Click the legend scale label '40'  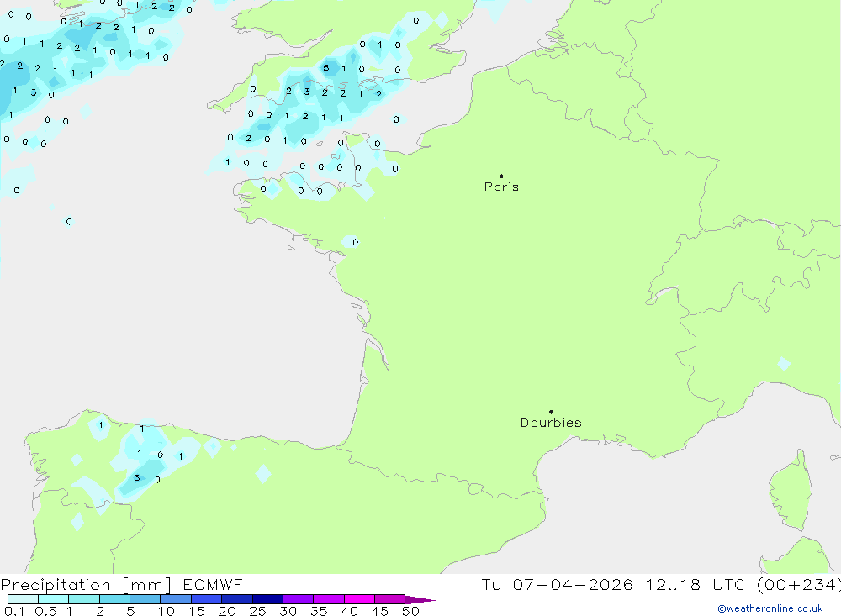pos(349,611)
